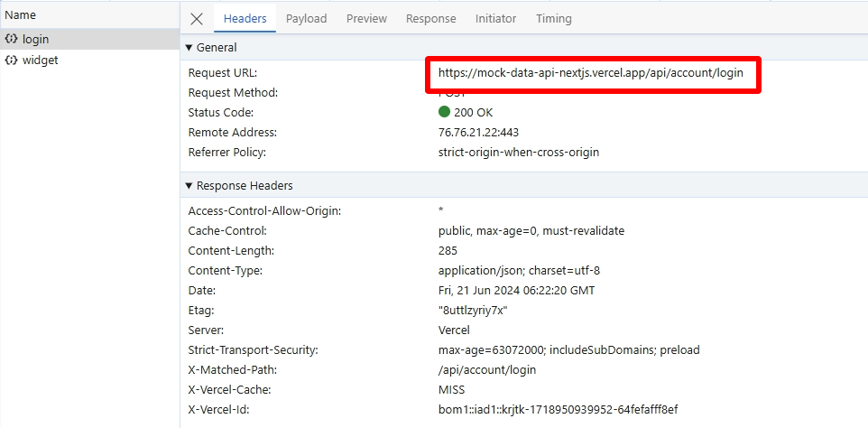Screen dimensions: 868x428
Task: Open the Initiator tab
Action: pyautogui.click(x=495, y=18)
